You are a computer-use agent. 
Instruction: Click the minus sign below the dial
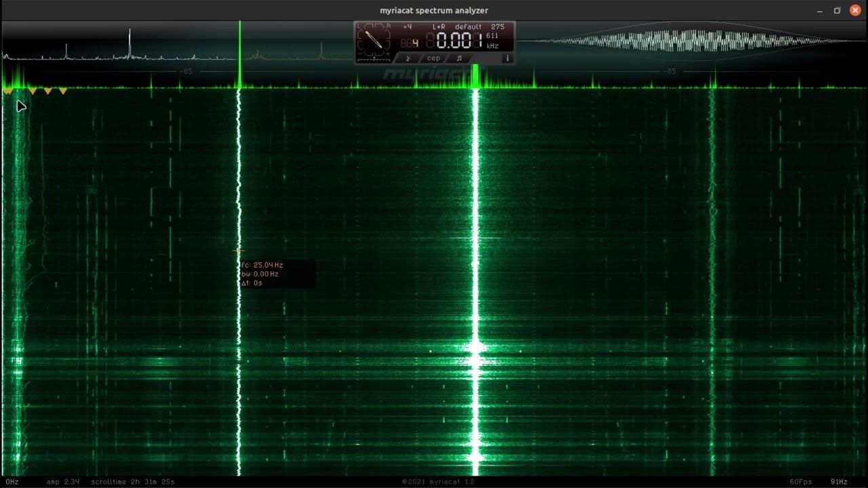359,54
